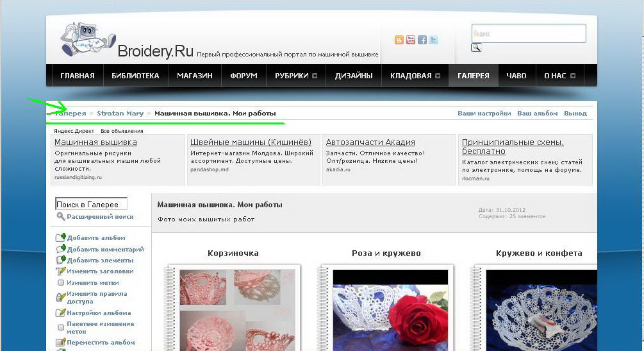Screen dimensions: 644x351
Task: Click the Добавить комментарий speech icon
Action: (61, 248)
